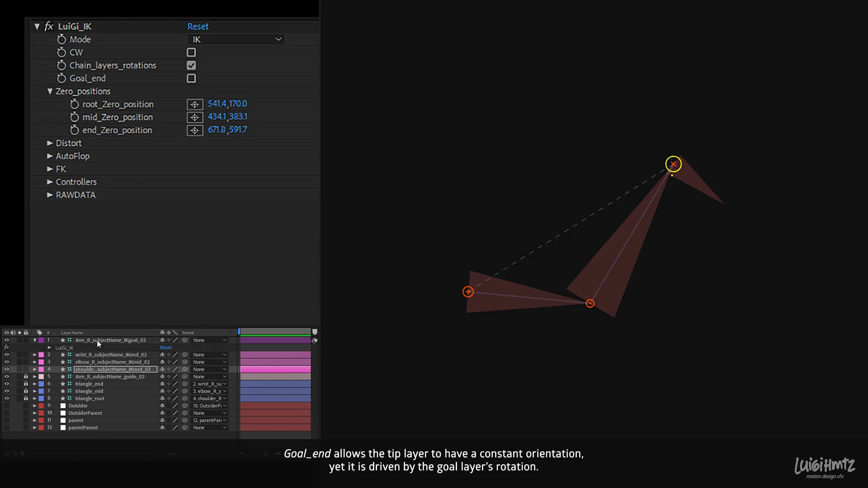Click the end_Zero_position crosshair target icon
Screen dimensions: 868x488
(195, 130)
